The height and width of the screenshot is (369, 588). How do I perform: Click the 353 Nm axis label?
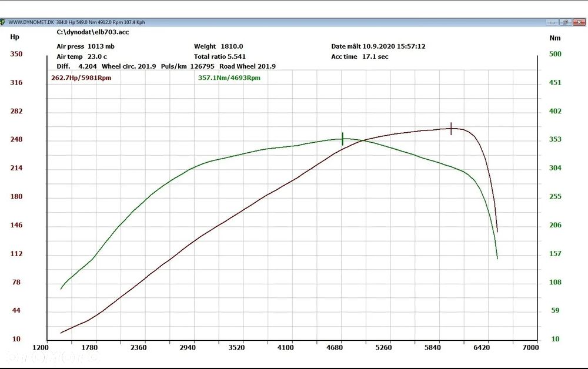[x=555, y=139]
